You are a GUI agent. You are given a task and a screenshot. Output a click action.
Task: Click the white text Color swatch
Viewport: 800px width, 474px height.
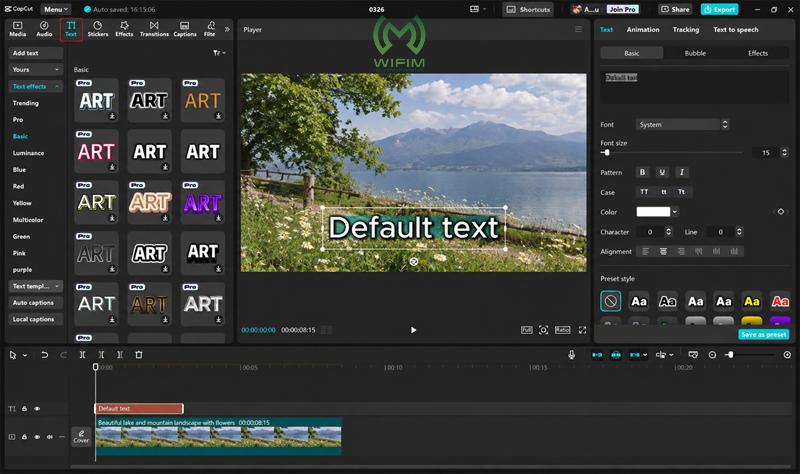tap(653, 212)
